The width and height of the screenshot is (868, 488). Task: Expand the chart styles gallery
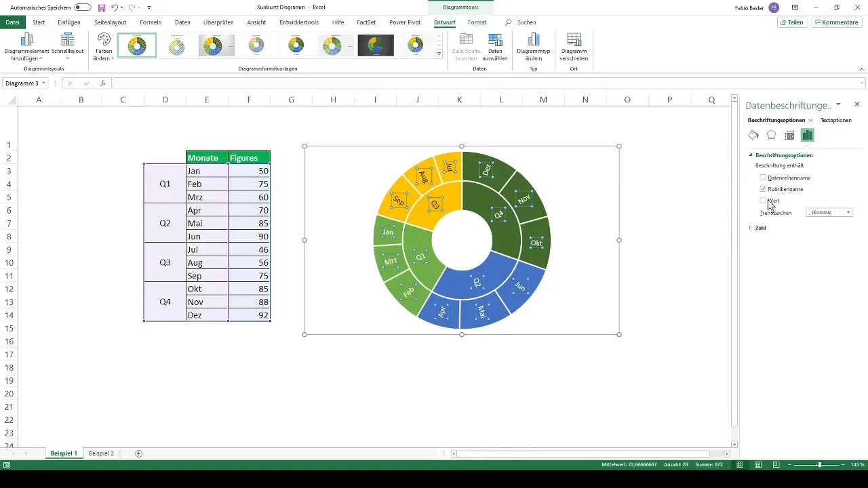pos(439,54)
